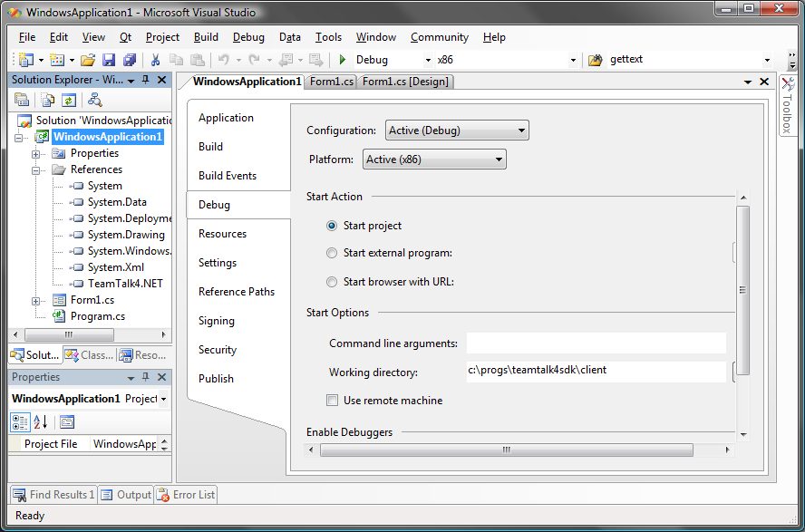The image size is (805, 532).
Task: Enable the Use remote machine checkbox
Action: [x=333, y=401]
